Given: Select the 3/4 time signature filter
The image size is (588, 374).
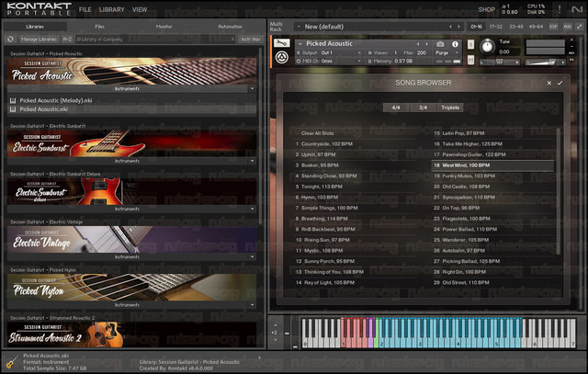Looking at the screenshot, I should click(423, 108).
